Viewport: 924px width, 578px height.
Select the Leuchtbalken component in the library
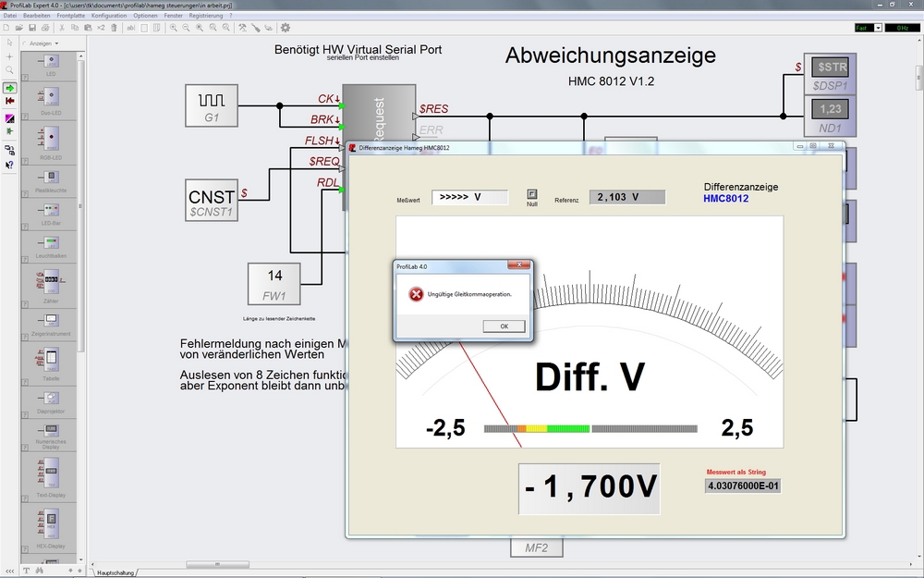pyautogui.click(x=50, y=247)
